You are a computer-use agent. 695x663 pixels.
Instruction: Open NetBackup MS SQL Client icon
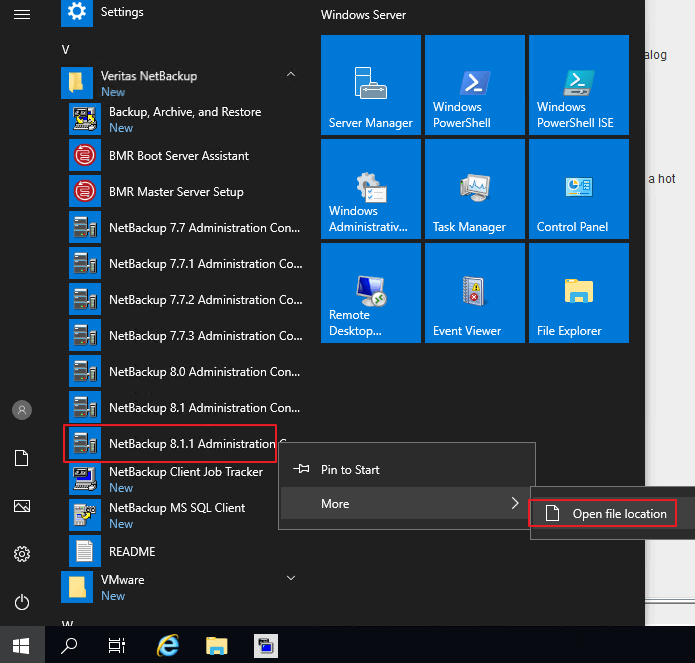pyautogui.click(x=85, y=515)
